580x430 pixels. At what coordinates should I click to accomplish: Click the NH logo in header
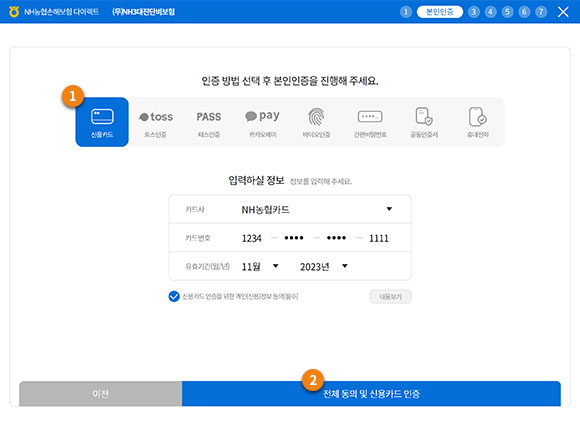point(14,12)
